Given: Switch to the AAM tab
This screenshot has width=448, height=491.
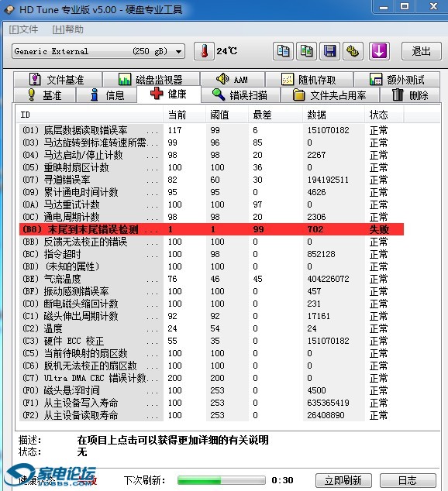Looking at the screenshot, I should [233, 79].
